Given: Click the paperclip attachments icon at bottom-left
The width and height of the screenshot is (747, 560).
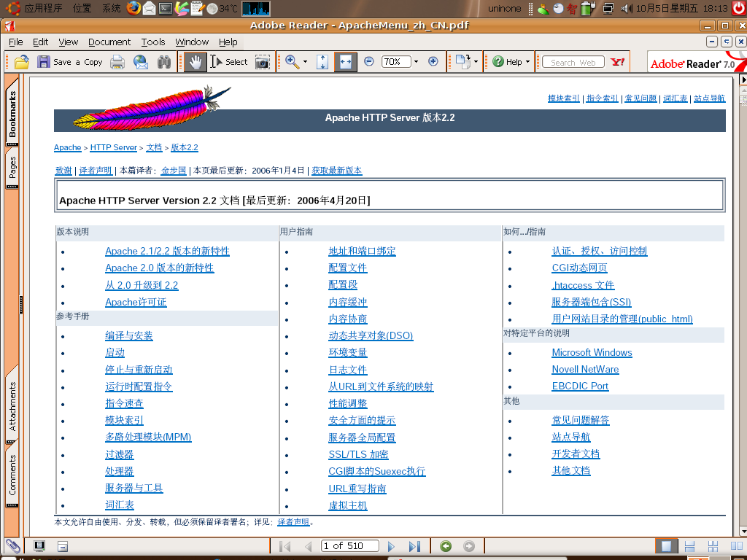Looking at the screenshot, I should (12, 546).
